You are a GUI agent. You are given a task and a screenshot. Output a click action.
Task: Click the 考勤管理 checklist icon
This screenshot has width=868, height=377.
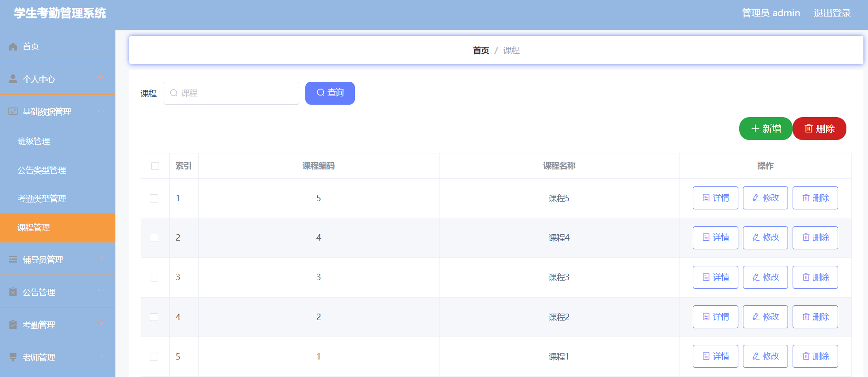(13, 325)
